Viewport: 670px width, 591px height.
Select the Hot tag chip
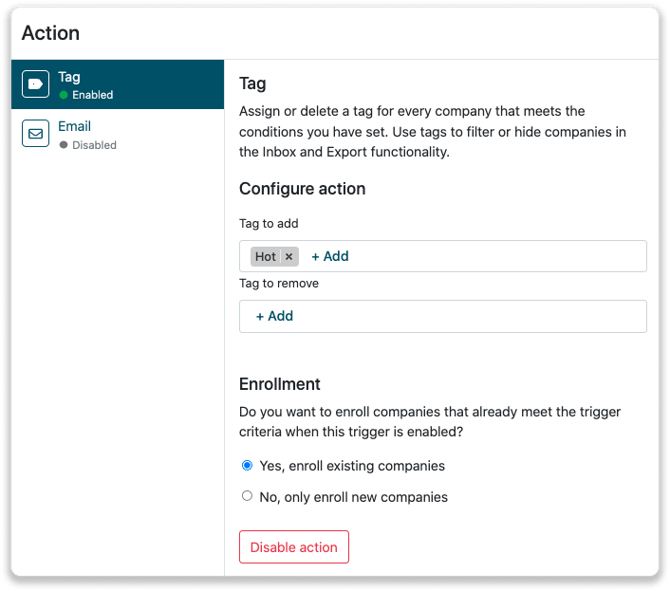[265, 257]
